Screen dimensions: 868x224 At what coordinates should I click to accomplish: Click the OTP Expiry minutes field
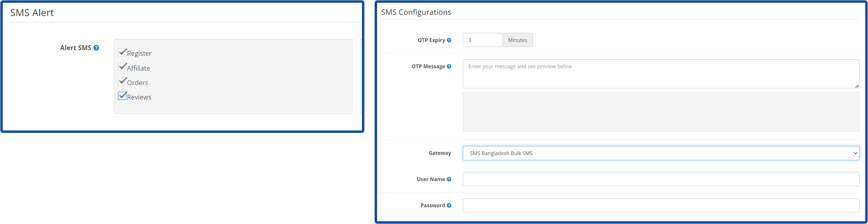(483, 40)
